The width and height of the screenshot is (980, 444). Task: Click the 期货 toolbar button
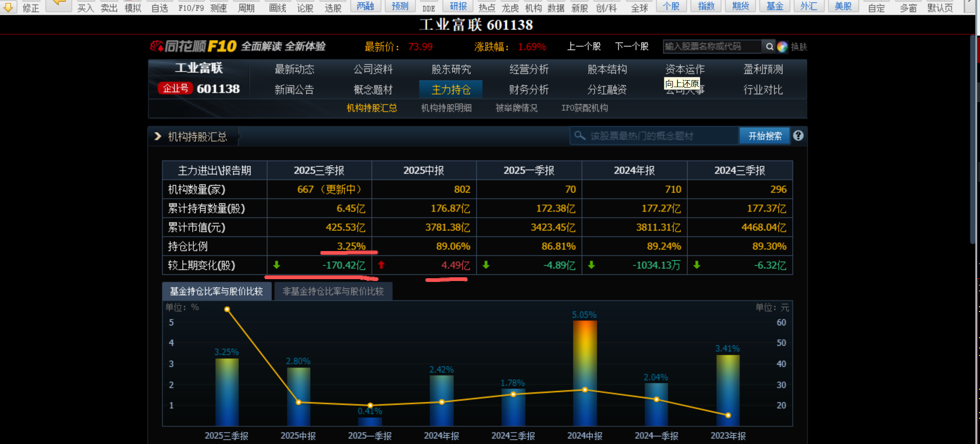click(741, 6)
